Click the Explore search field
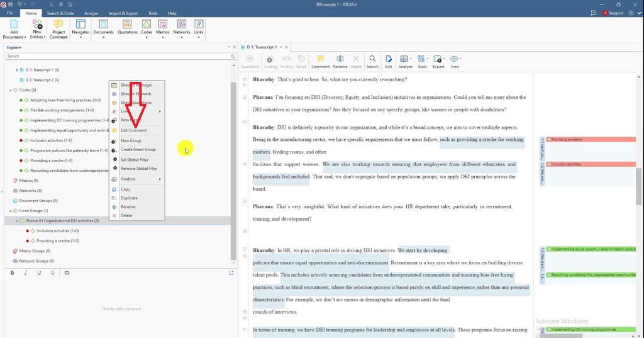The image size is (644, 338). [121, 56]
